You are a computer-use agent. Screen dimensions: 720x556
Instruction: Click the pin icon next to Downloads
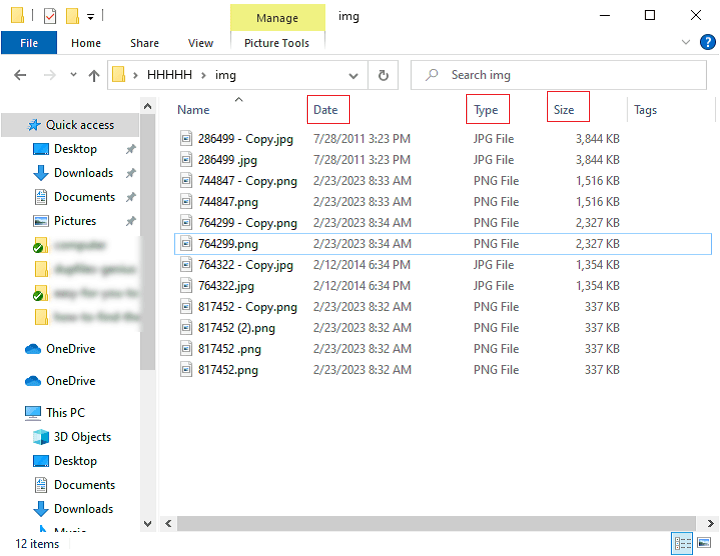pyautogui.click(x=131, y=173)
